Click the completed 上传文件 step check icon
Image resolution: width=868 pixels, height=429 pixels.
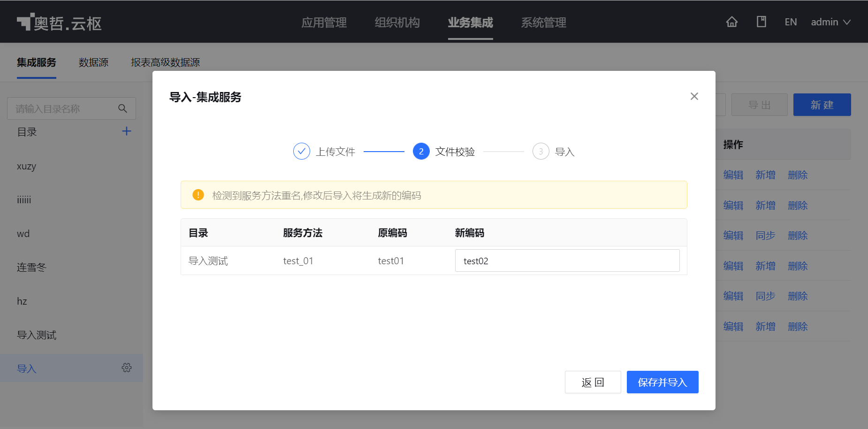[302, 151]
